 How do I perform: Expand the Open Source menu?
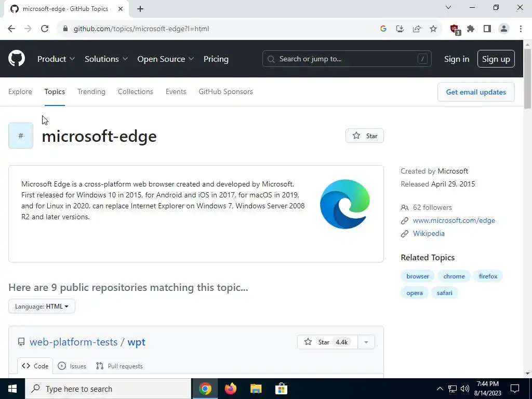click(x=166, y=59)
